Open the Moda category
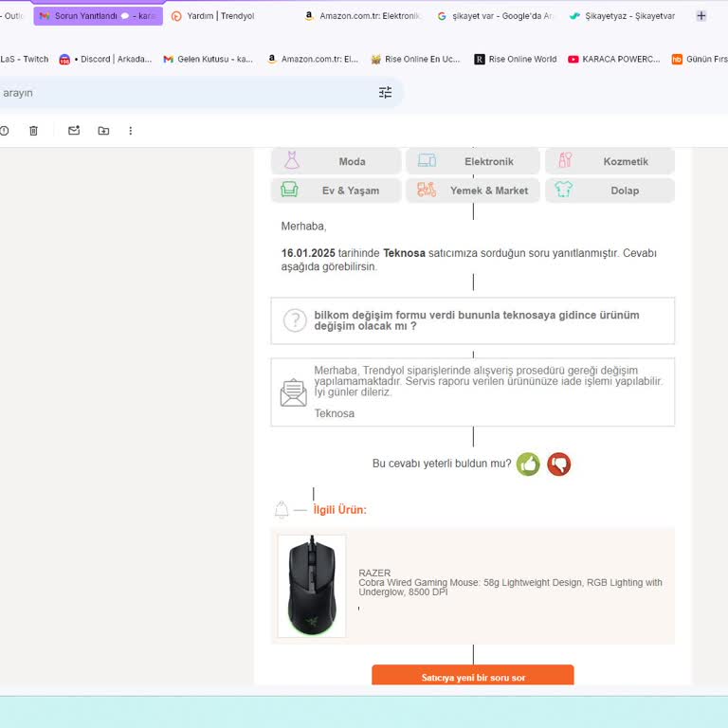The height and width of the screenshot is (728, 728). click(337, 161)
